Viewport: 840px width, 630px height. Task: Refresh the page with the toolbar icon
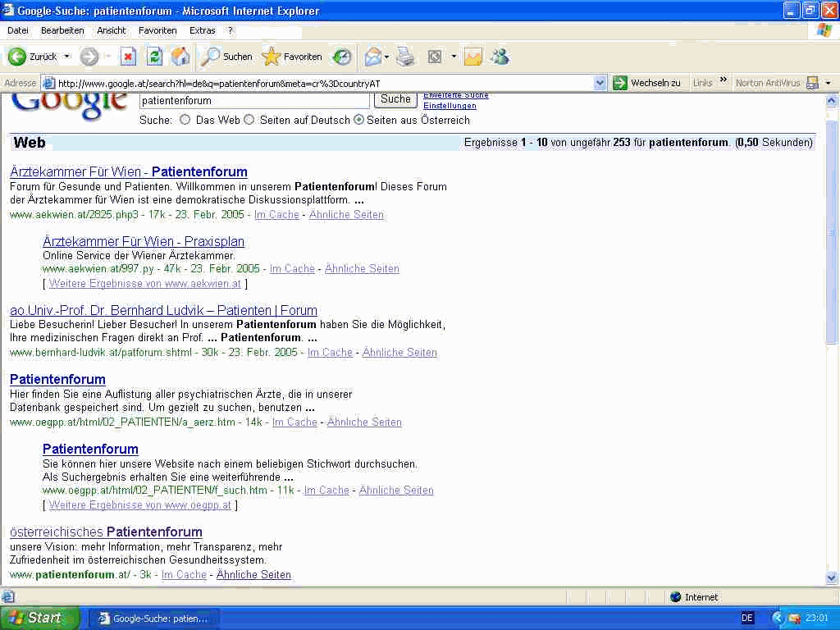coord(154,57)
